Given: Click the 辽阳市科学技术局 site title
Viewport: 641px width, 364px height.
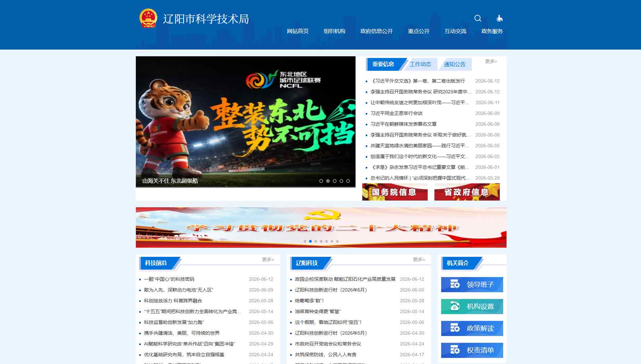Looking at the screenshot, I should click(206, 19).
